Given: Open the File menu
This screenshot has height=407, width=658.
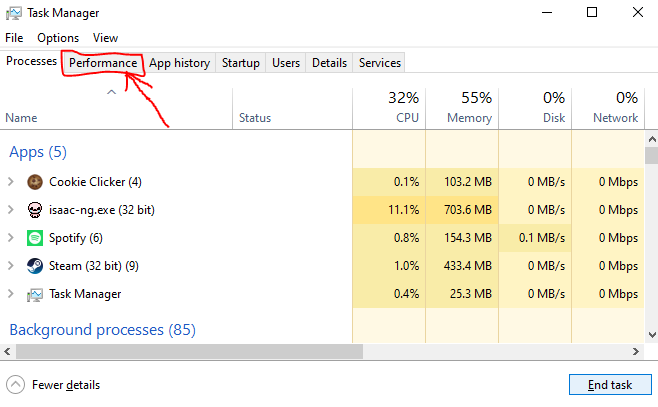Looking at the screenshot, I should (14, 37).
